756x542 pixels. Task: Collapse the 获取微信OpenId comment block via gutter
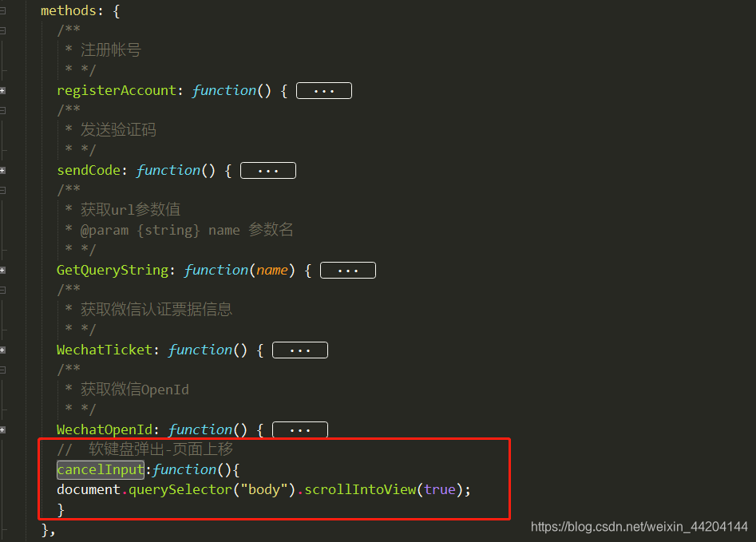click(3, 370)
